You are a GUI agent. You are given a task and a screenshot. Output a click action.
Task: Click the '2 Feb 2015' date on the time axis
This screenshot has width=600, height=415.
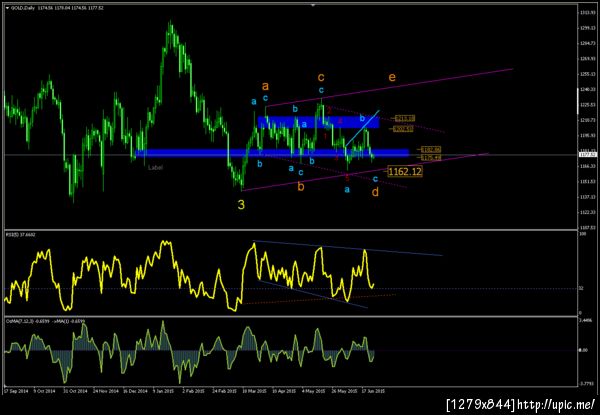pyautogui.click(x=194, y=391)
